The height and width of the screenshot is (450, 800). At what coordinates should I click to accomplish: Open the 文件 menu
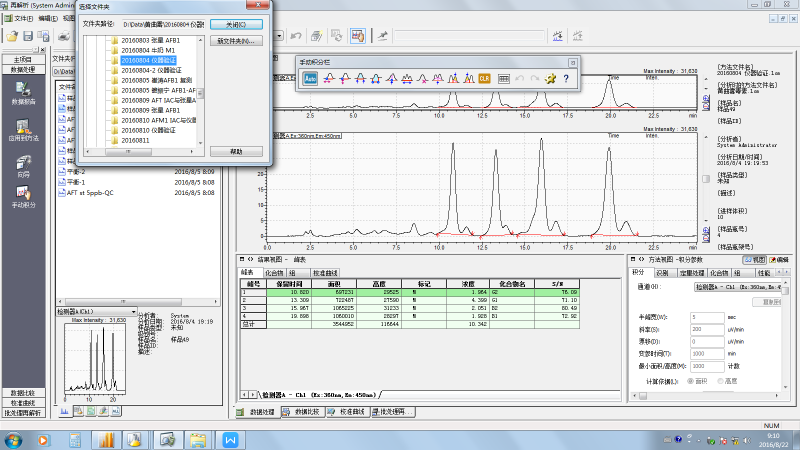23,18
